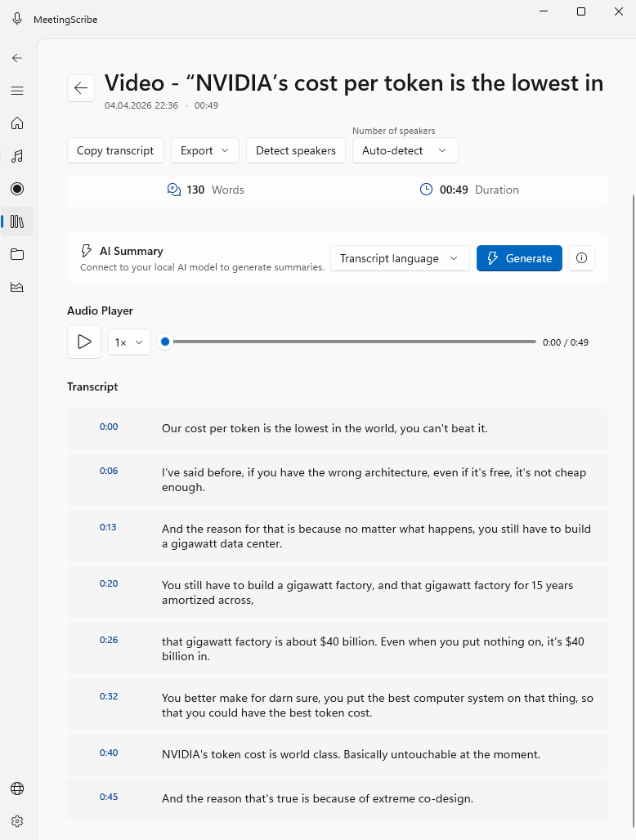The image size is (636, 840).
Task: Open the Transcript language dropdown
Action: click(x=400, y=258)
